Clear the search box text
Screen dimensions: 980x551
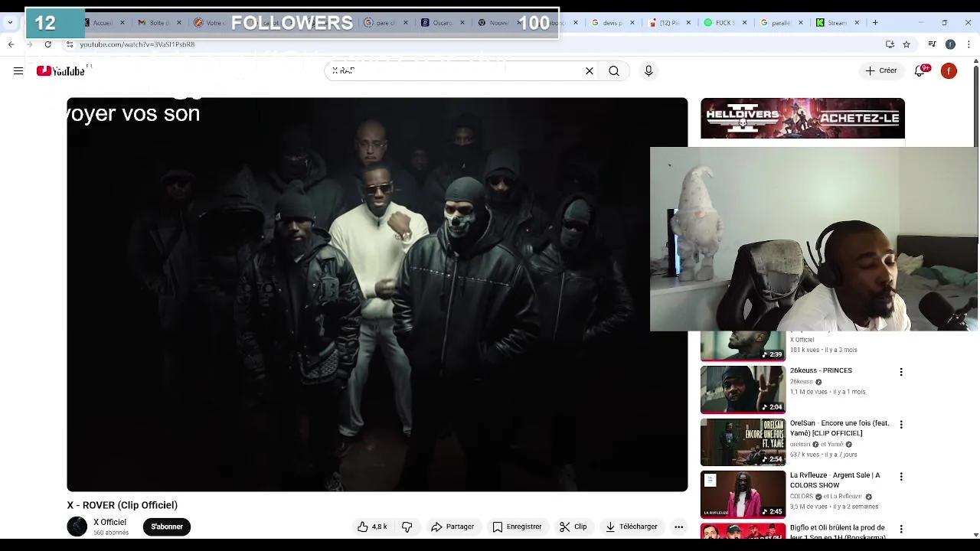(x=590, y=71)
